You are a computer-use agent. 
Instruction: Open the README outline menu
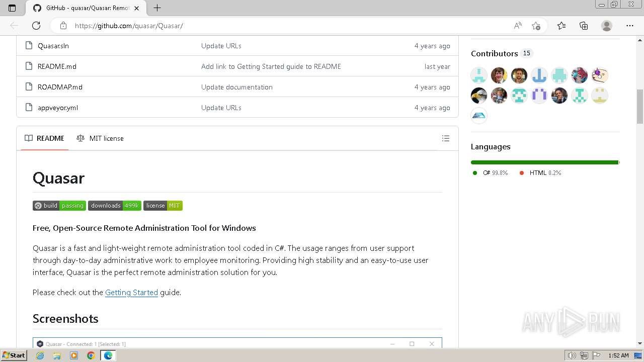pos(445,138)
